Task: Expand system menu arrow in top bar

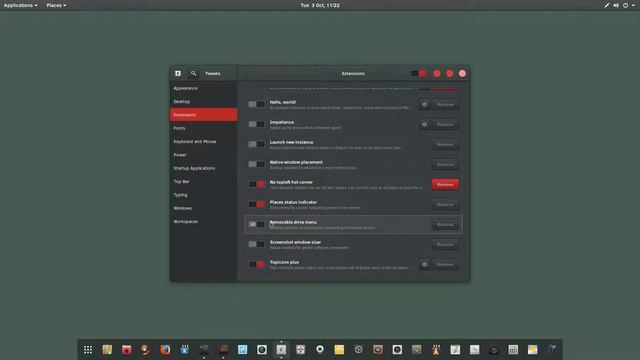Action: point(633,5)
